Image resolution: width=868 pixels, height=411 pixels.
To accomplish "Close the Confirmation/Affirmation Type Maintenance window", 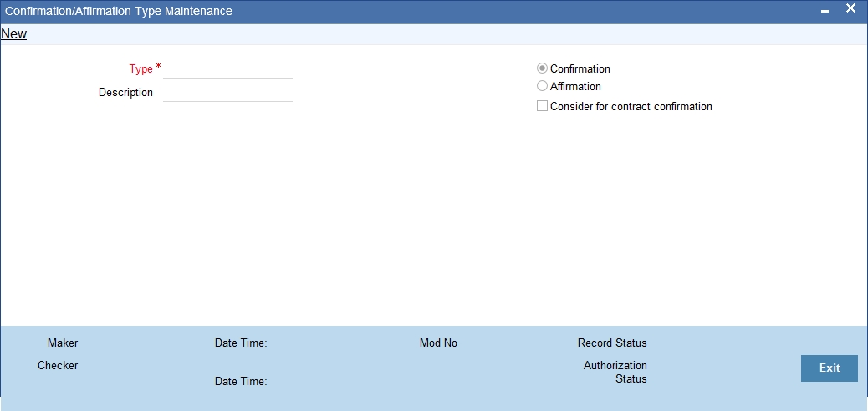I will click(x=850, y=9).
